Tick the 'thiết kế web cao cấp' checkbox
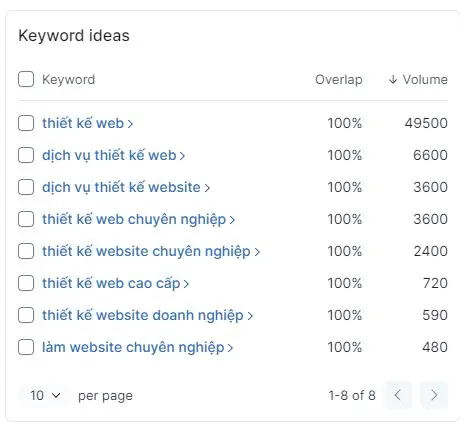 click(x=26, y=283)
